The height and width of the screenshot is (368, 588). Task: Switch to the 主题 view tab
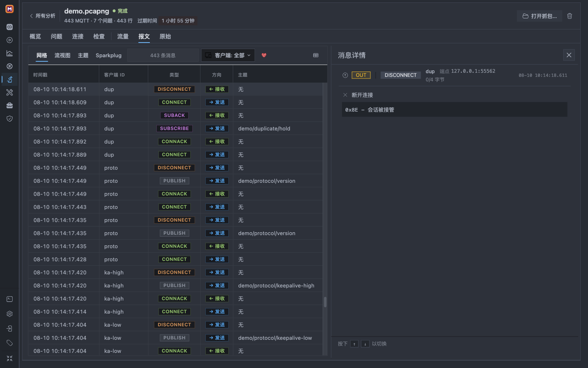(x=83, y=55)
